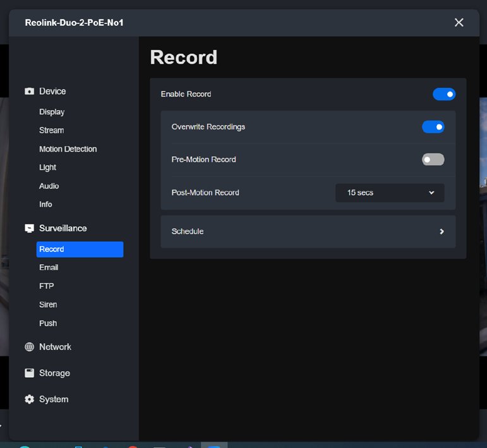Open the Info page
Screen dimensions: 487x448
(45, 204)
